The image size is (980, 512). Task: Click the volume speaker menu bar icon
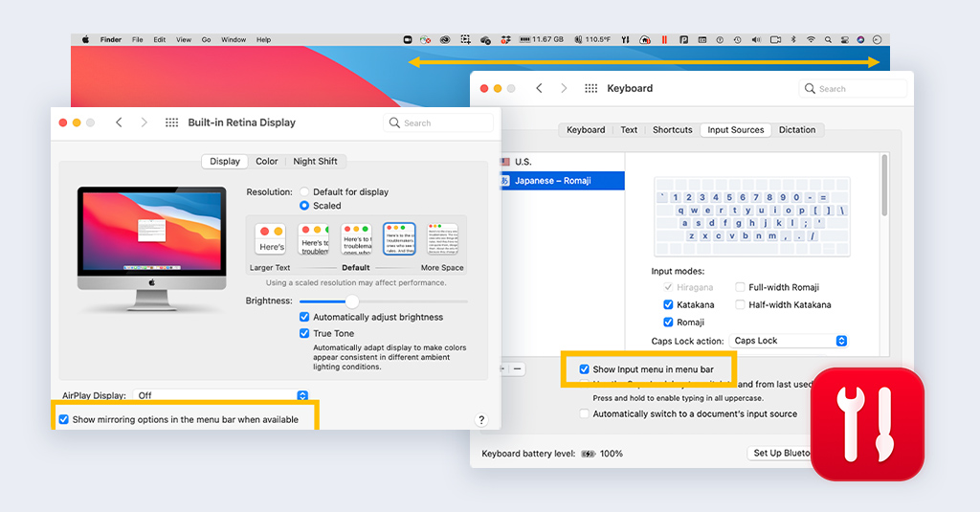pyautogui.click(x=756, y=39)
